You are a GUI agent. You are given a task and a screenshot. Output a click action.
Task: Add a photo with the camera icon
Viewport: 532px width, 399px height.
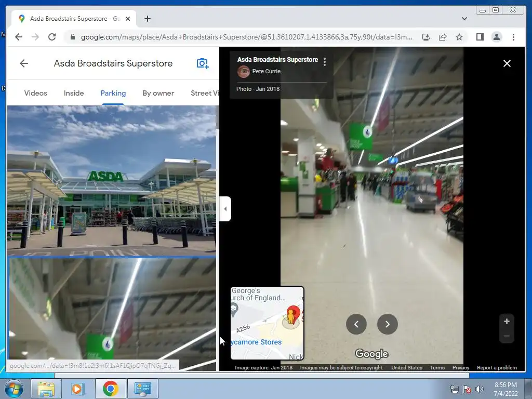203,63
